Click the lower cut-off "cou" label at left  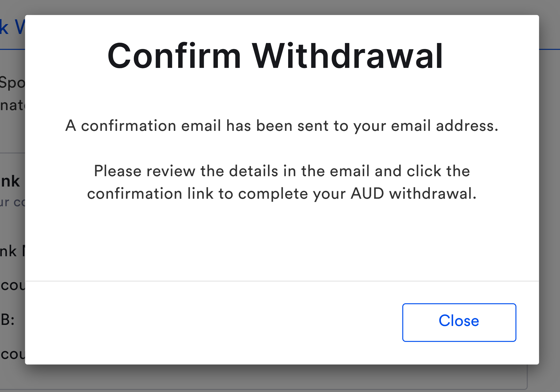tap(12, 354)
